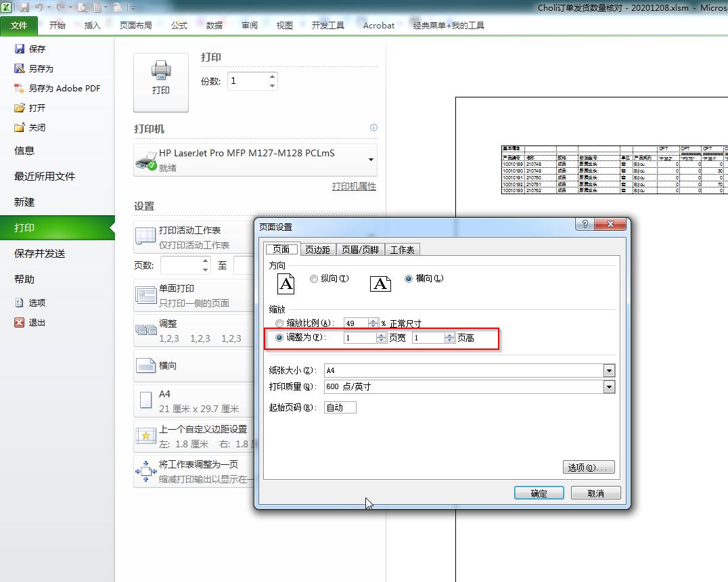Image resolution: width=728 pixels, height=582 pixels.
Task: Click the printer info icon
Action: coord(373,127)
